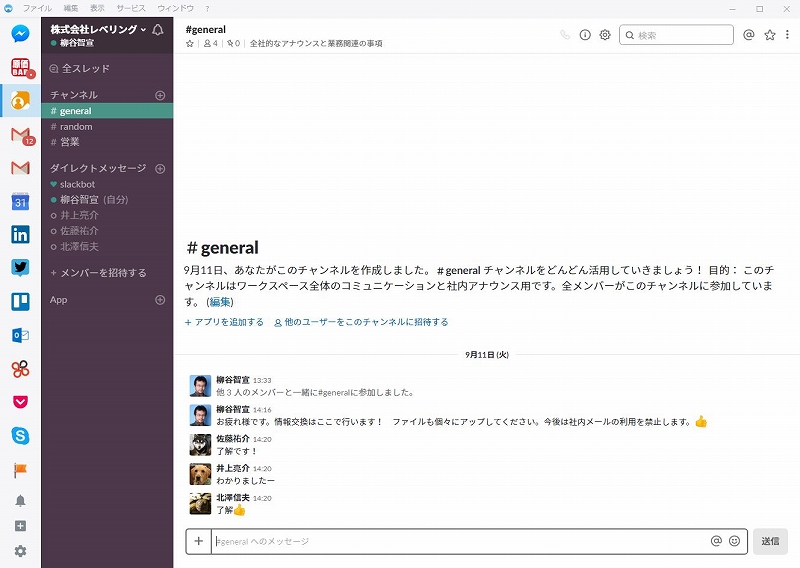Open the red clover service icon
Image resolution: width=800 pixels, height=568 pixels.
[20, 368]
